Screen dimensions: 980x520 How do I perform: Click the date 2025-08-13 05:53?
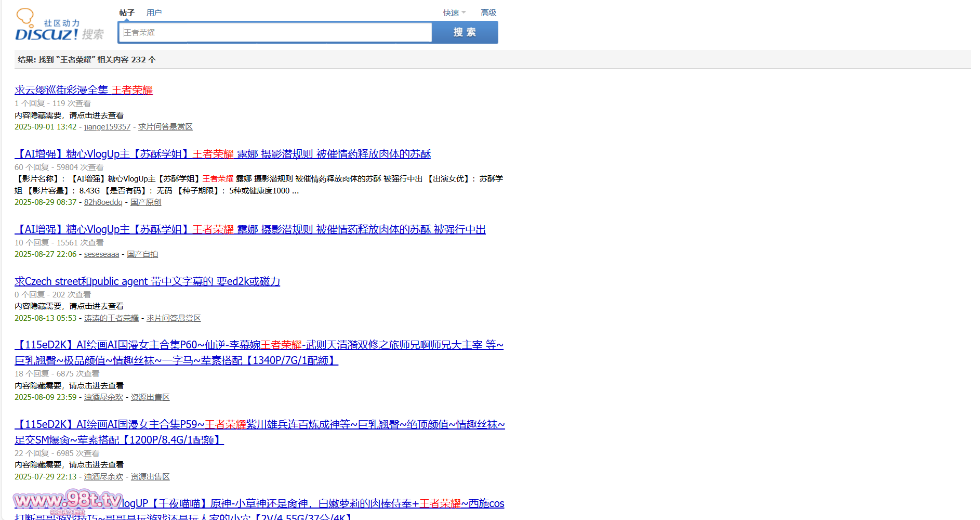click(45, 318)
